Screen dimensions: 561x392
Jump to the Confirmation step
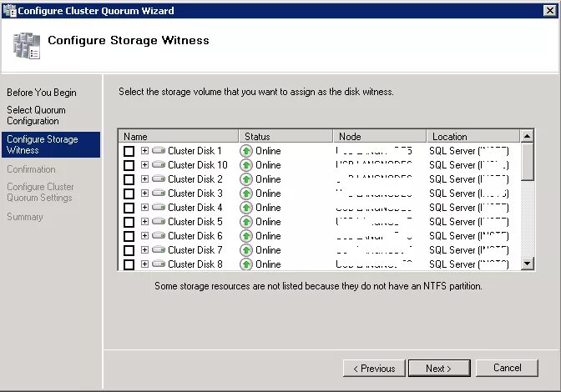pos(31,169)
